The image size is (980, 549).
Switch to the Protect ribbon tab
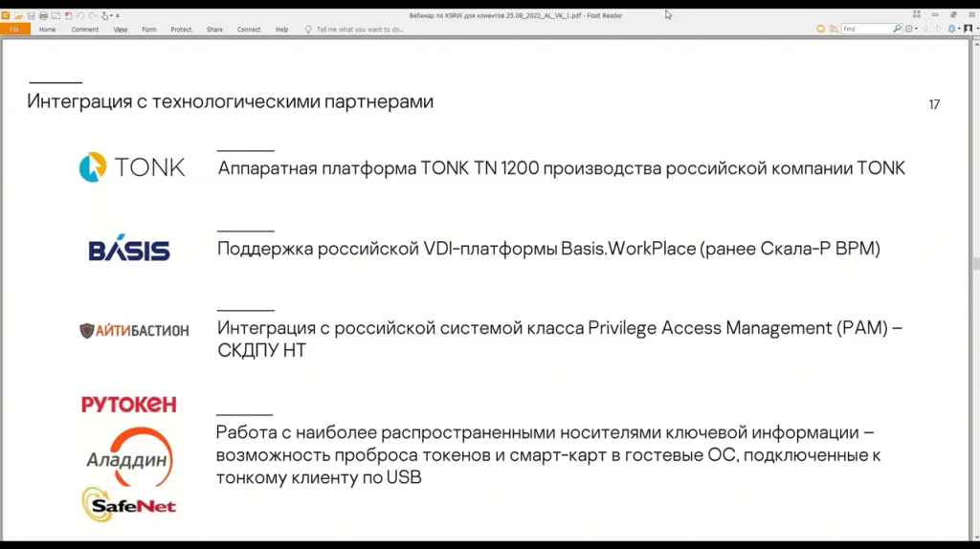[x=181, y=30]
